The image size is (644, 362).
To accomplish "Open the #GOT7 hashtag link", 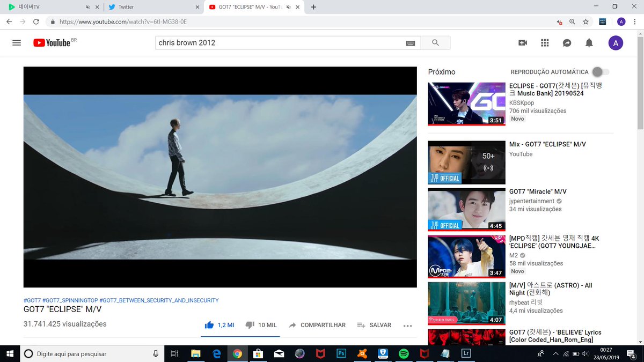I will [32, 300].
